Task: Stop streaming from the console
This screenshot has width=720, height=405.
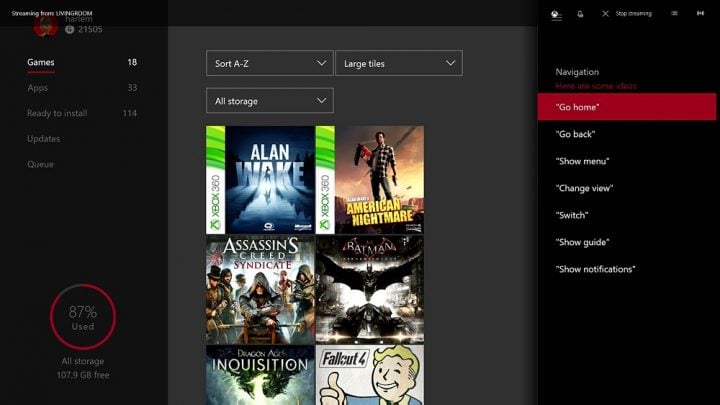Action: click(x=633, y=14)
